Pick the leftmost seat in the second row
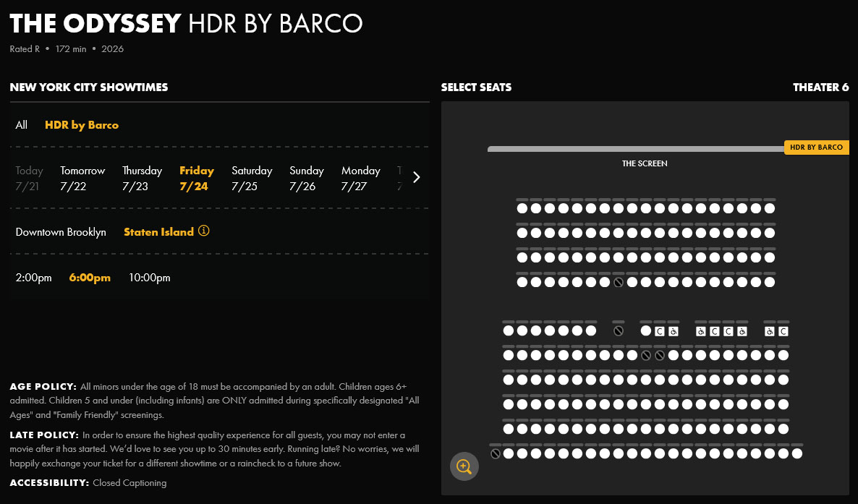The height and width of the screenshot is (504, 858). [x=522, y=233]
